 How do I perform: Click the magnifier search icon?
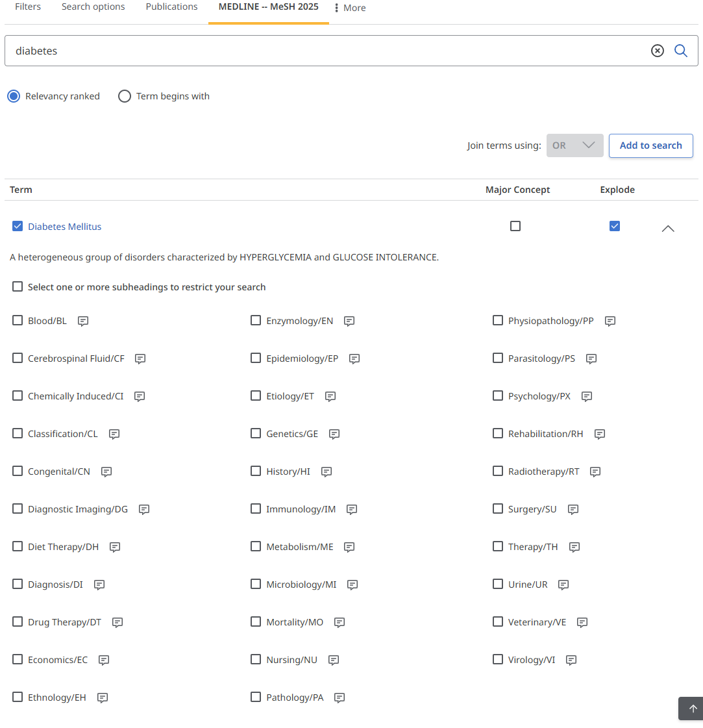pos(680,51)
